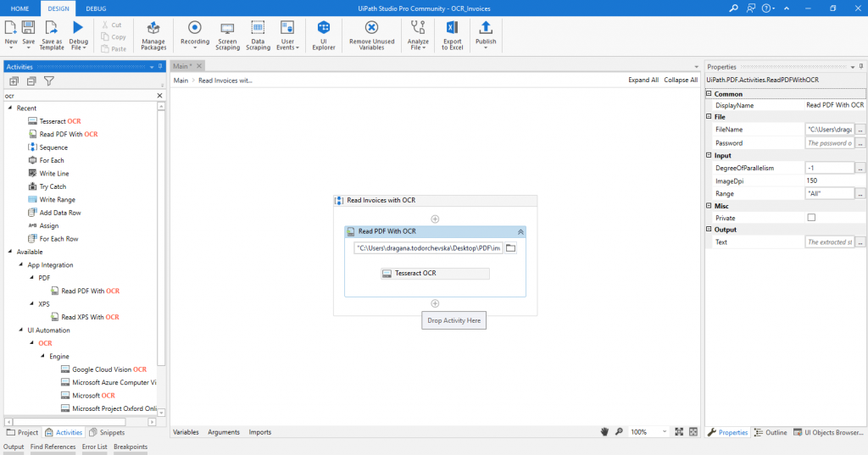The height and width of the screenshot is (455, 868).
Task: Click Expand All link
Action: [643, 80]
